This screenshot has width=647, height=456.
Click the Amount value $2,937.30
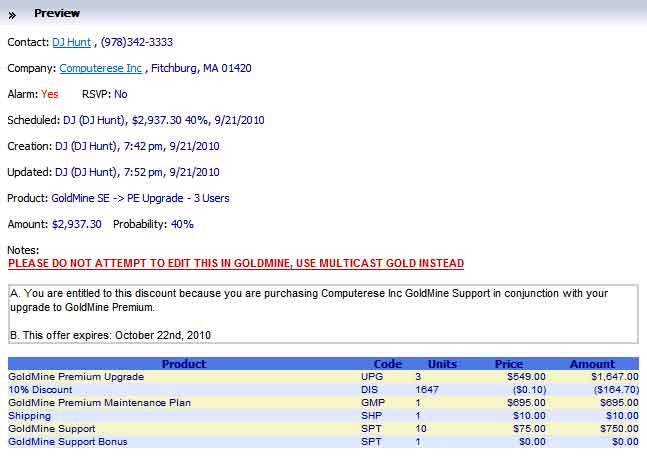coord(77,224)
